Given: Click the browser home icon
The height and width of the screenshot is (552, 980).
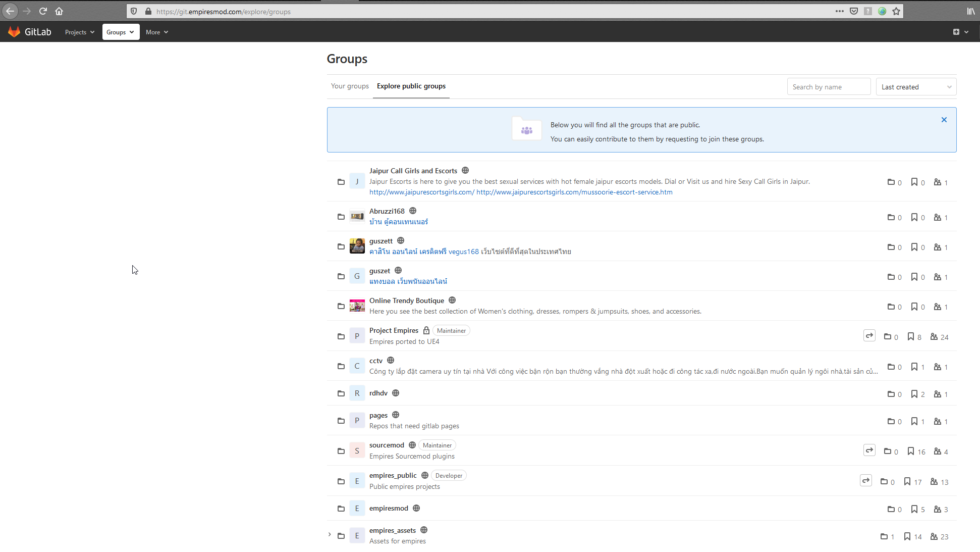Looking at the screenshot, I should pos(59,11).
